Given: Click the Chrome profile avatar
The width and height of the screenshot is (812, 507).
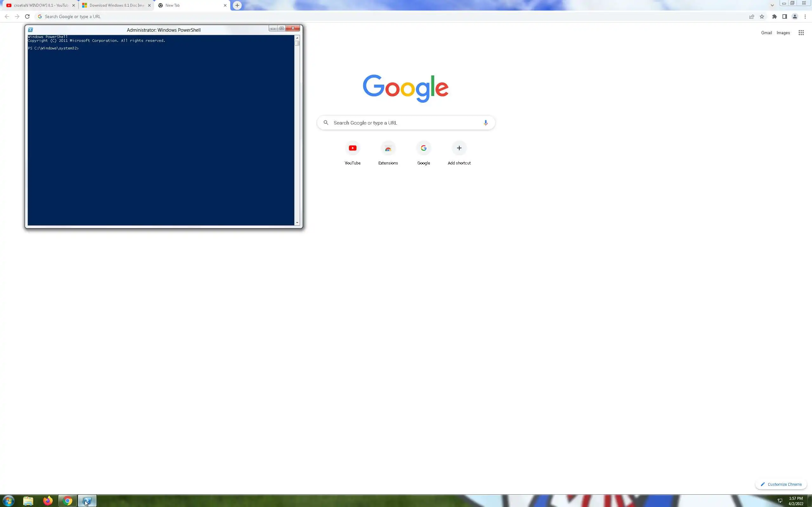Looking at the screenshot, I should 795,16.
